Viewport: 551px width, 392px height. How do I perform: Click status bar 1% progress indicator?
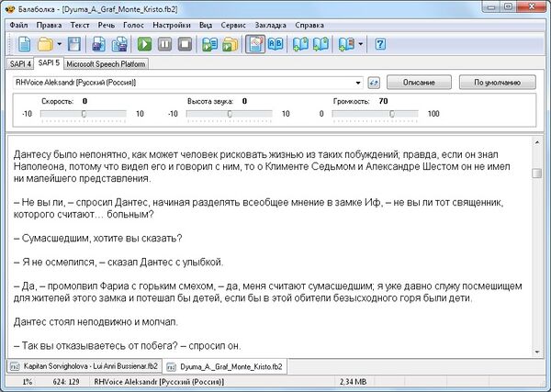27,382
